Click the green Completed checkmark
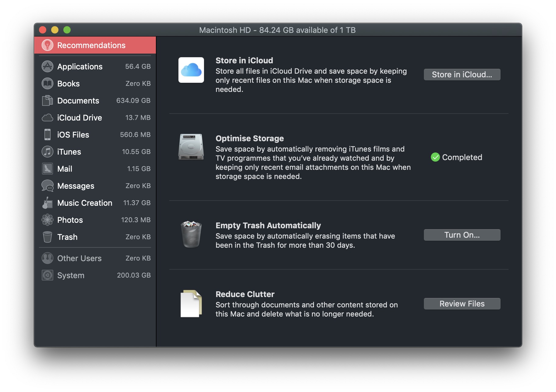 435,157
